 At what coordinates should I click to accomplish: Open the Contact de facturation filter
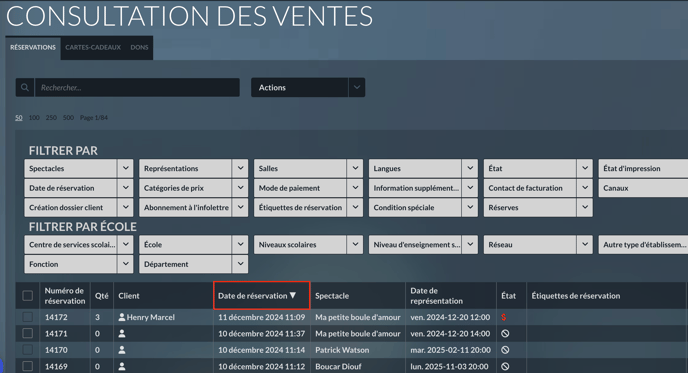tap(538, 188)
